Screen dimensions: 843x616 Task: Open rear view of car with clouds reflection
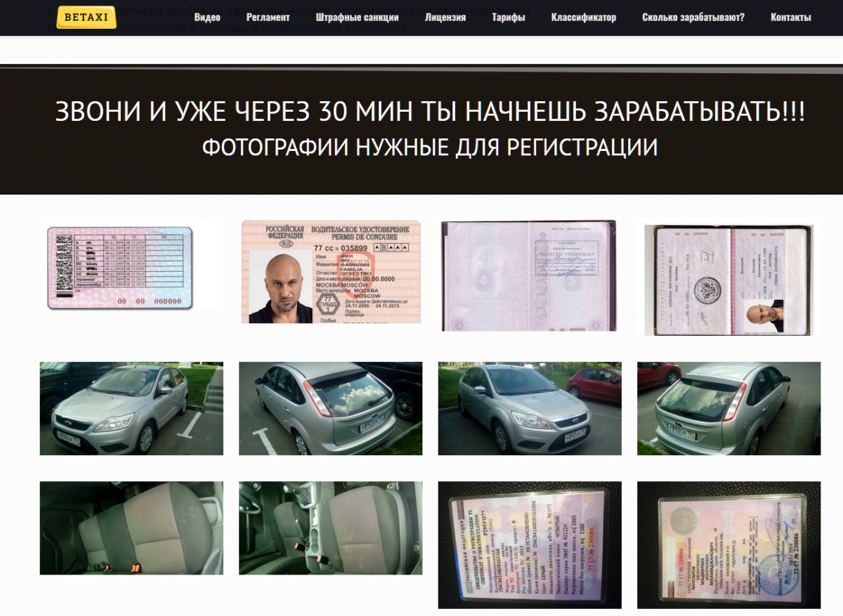coord(331,408)
